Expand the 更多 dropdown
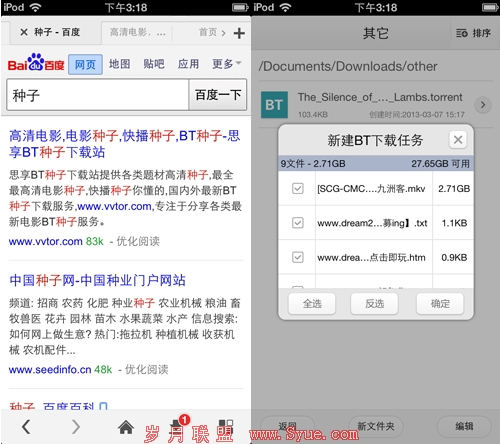 click(x=227, y=64)
